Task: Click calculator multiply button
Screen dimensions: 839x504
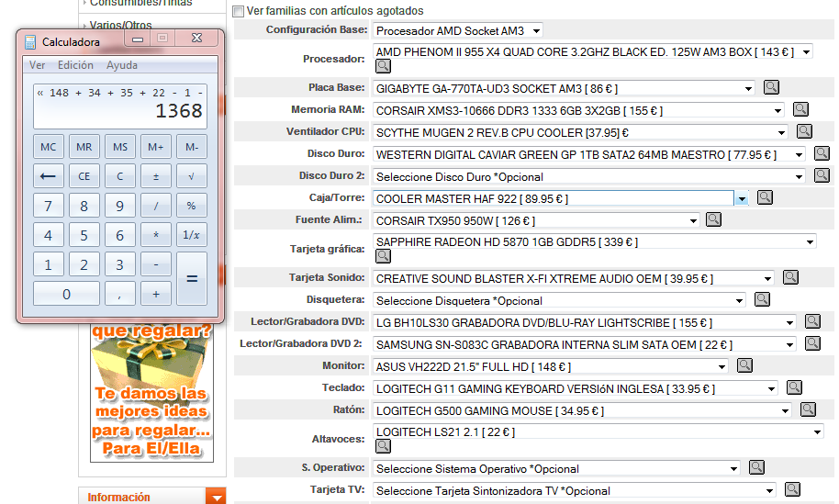Action: [156, 235]
